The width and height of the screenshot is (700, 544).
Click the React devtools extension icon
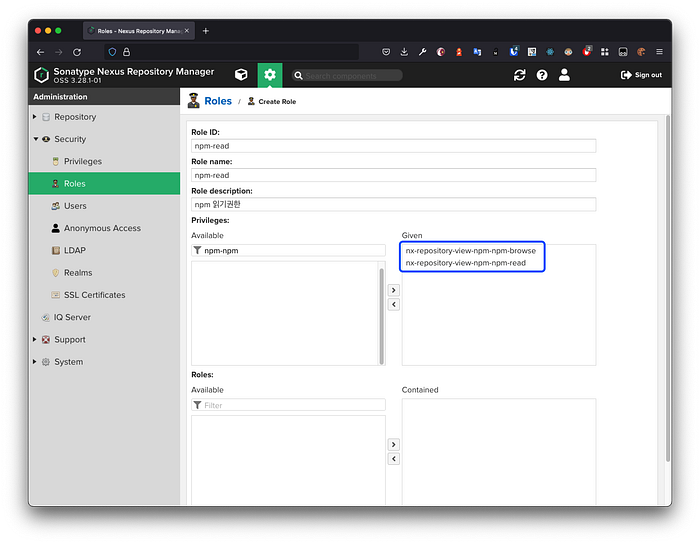[550, 52]
